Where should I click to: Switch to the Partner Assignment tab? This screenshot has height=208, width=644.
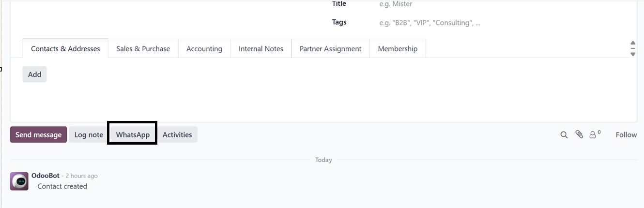coord(330,49)
